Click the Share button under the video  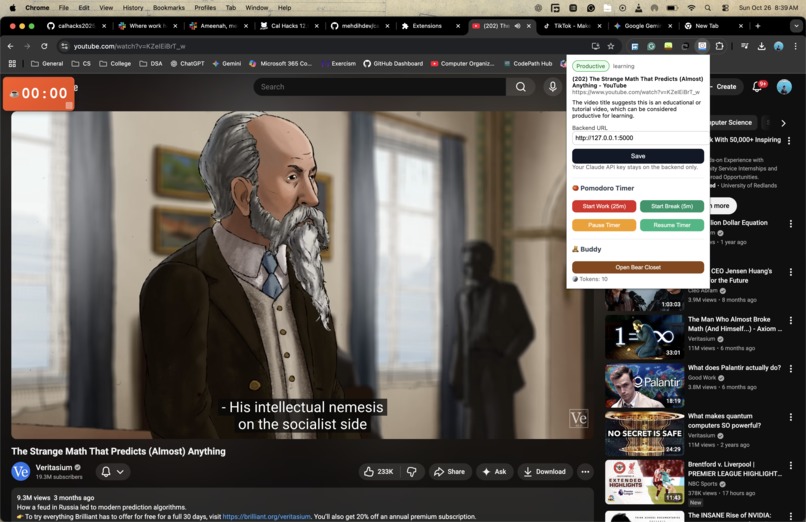click(x=449, y=472)
